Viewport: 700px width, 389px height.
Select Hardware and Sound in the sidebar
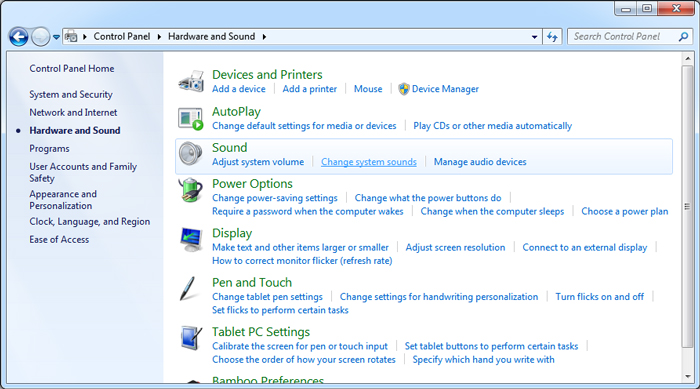(75, 130)
